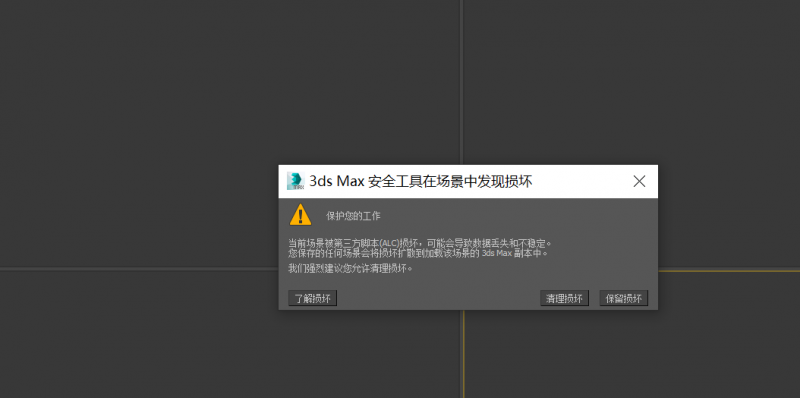Click the text mentioning 第三方脚本(ALC)损坏

(x=420, y=243)
